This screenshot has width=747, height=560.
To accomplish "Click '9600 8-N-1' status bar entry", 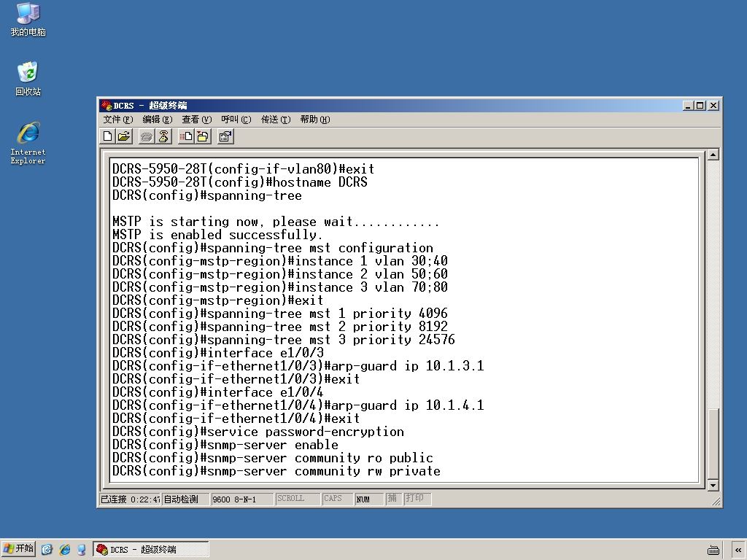I will pyautogui.click(x=242, y=499).
